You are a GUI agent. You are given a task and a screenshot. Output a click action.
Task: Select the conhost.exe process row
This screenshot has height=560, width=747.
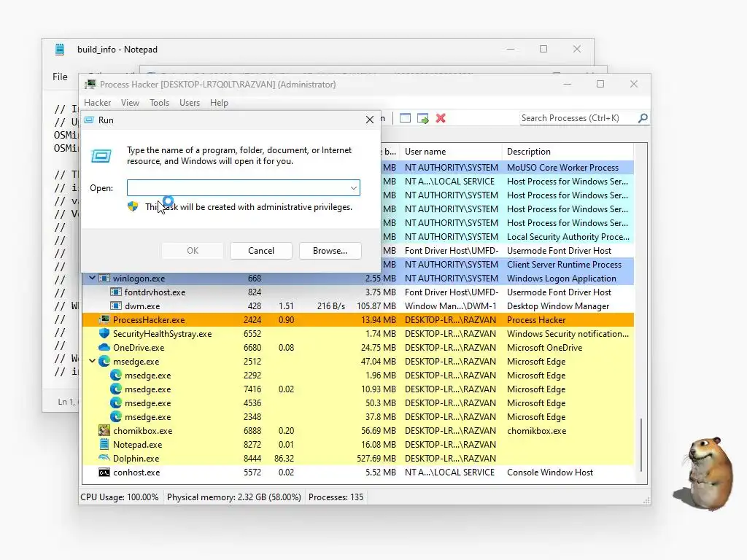[x=357, y=472]
